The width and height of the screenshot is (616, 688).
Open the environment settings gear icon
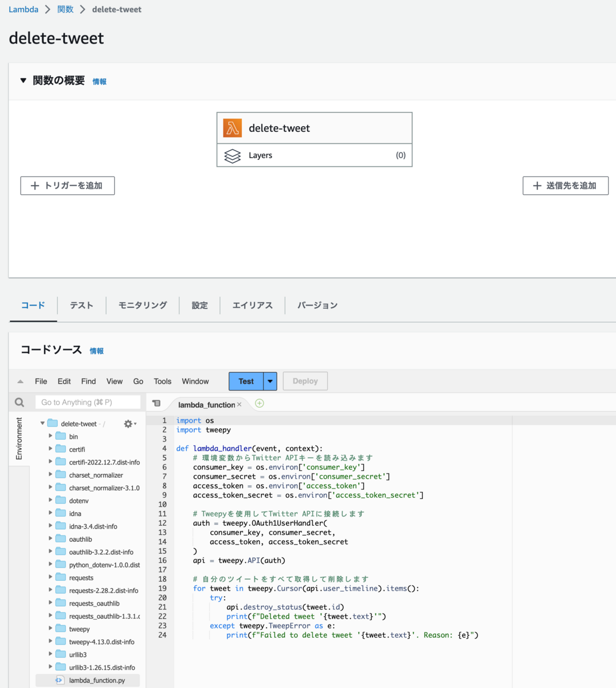128,424
